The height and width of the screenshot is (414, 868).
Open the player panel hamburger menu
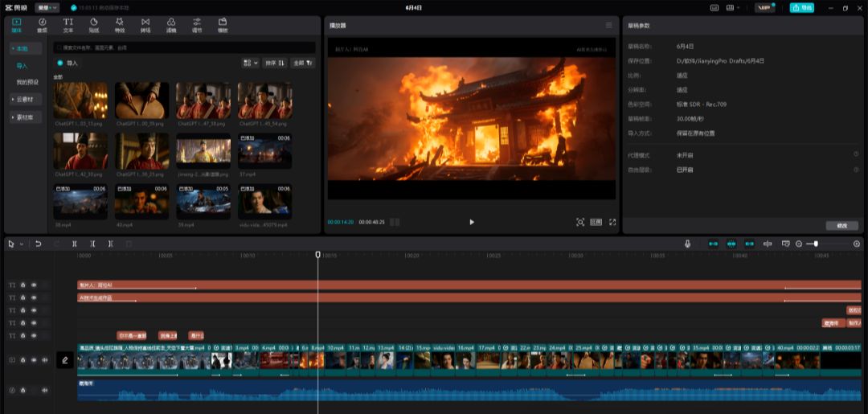[x=609, y=26]
